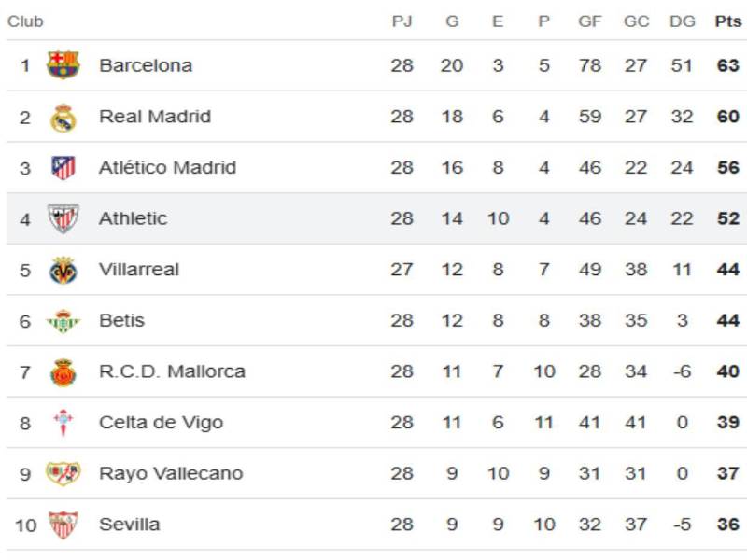This screenshot has width=747, height=560.
Task: Click the R.C.D. Mallorca crest icon
Action: point(63,372)
